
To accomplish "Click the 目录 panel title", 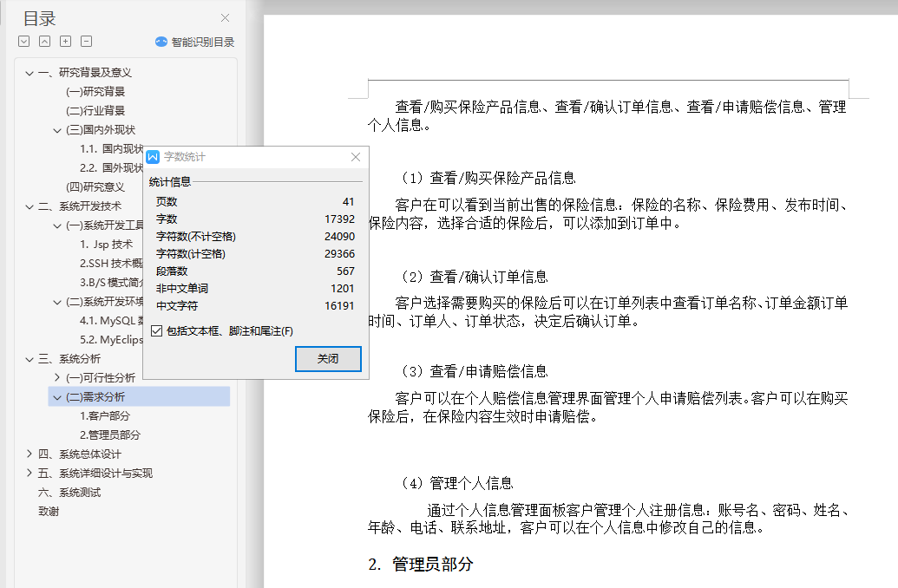I will 40,18.
